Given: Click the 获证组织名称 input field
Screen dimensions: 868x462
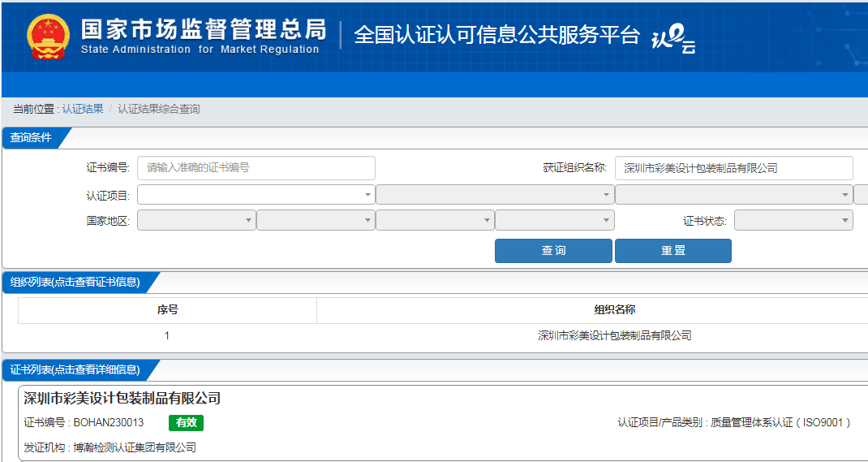Looking at the screenshot, I should click(734, 168).
